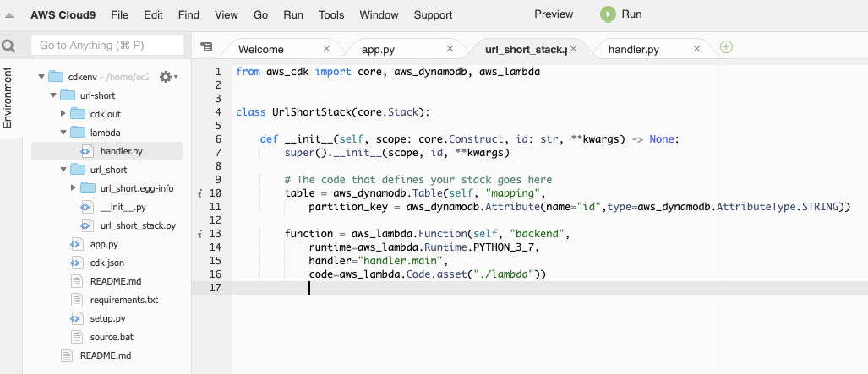Click line number 4 in gutter
Image resolution: width=868 pixels, height=374 pixels.
(x=218, y=112)
